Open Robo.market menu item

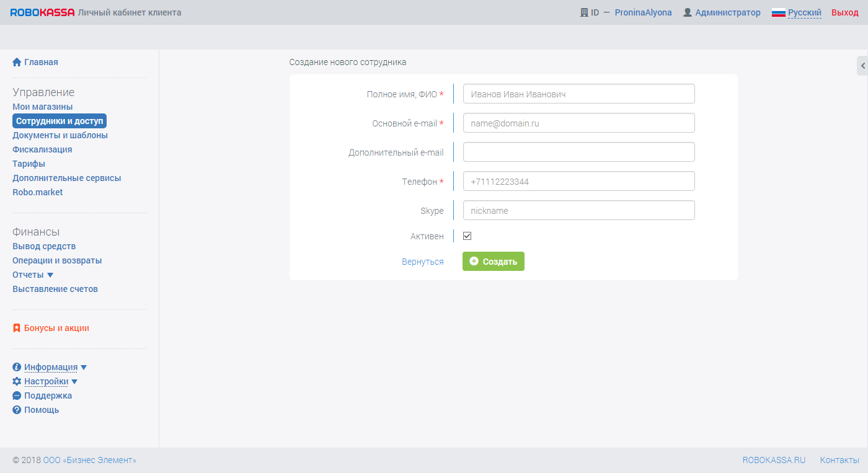pos(38,192)
